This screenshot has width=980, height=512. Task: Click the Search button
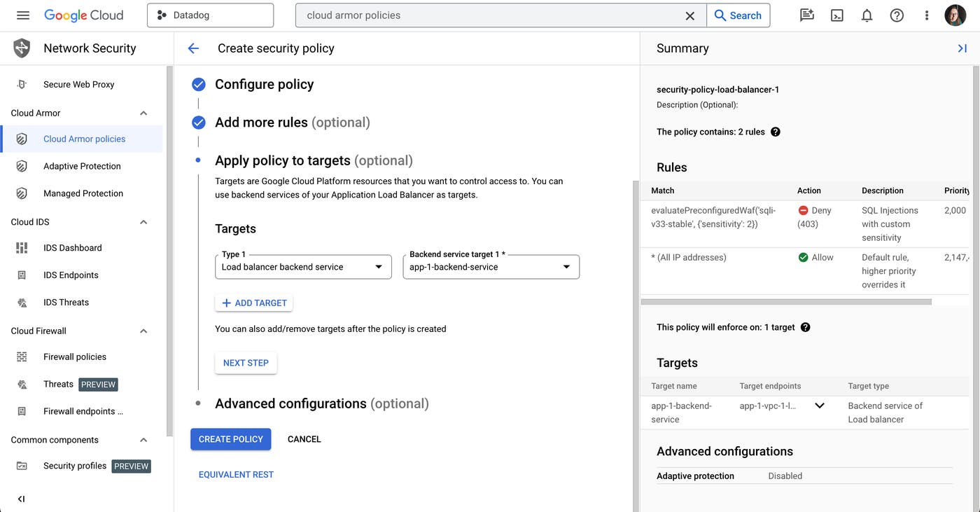pyautogui.click(x=738, y=15)
